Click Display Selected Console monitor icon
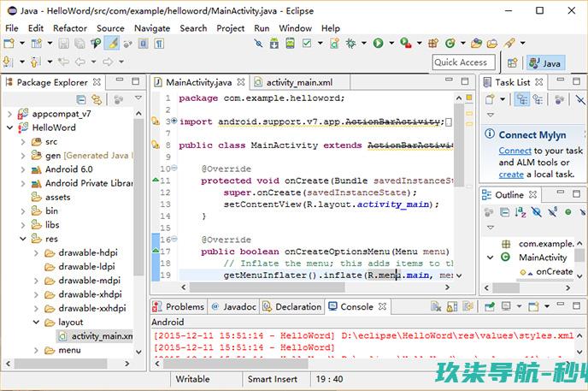 506,307
